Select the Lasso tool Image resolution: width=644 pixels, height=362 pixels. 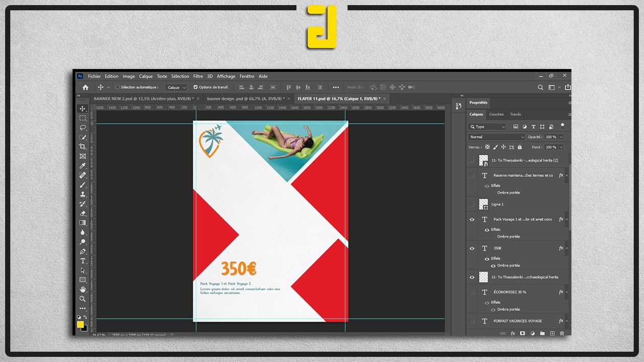click(x=82, y=127)
